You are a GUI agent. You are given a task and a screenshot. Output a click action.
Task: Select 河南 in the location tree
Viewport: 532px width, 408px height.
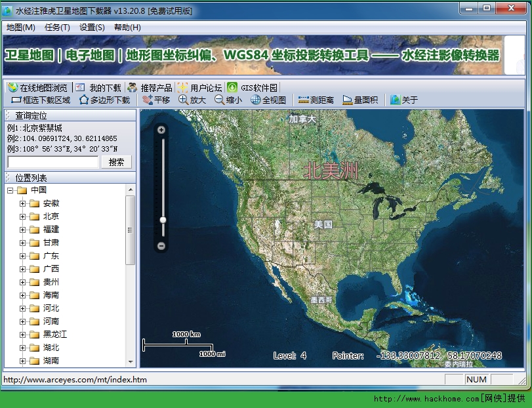click(51, 321)
